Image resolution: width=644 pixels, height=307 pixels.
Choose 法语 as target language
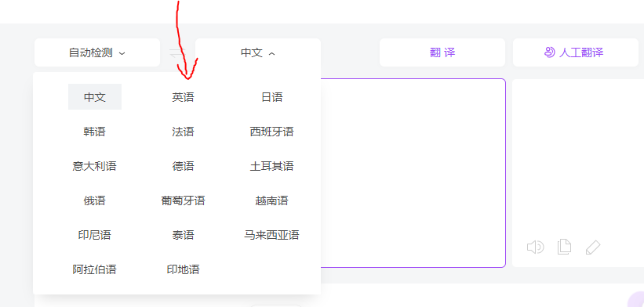(x=184, y=132)
